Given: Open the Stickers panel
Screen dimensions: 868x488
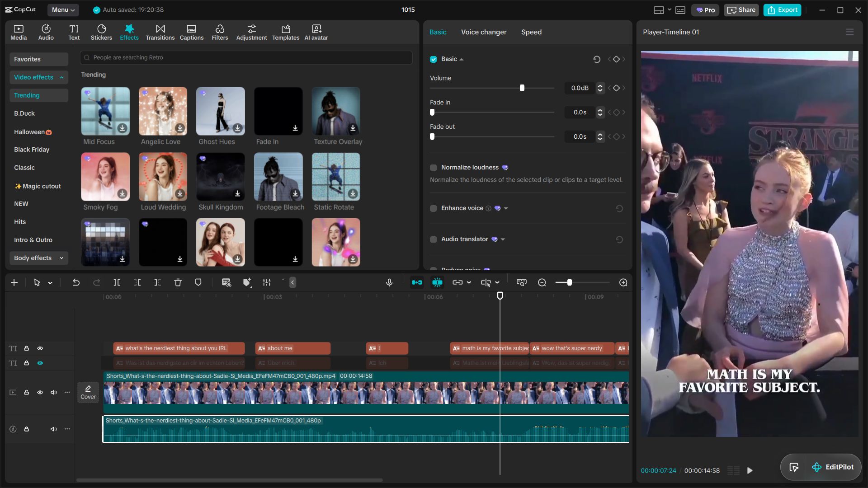Looking at the screenshot, I should coord(101,32).
